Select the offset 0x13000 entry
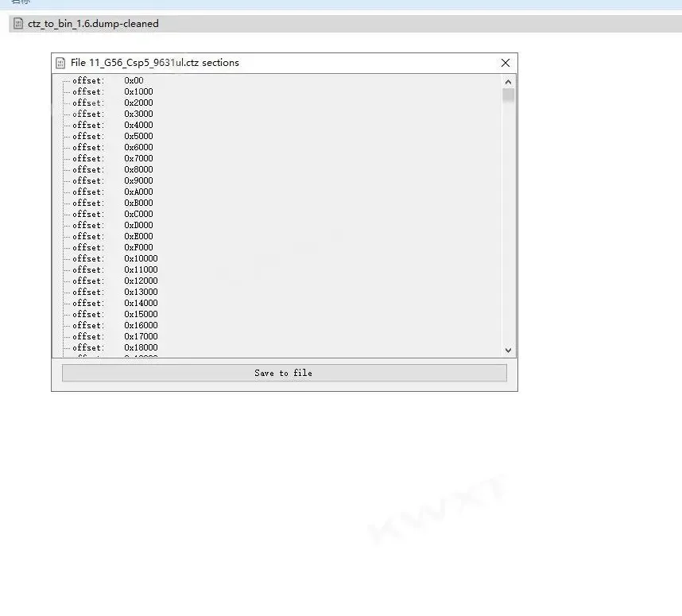This screenshot has width=682, height=616. 114,292
